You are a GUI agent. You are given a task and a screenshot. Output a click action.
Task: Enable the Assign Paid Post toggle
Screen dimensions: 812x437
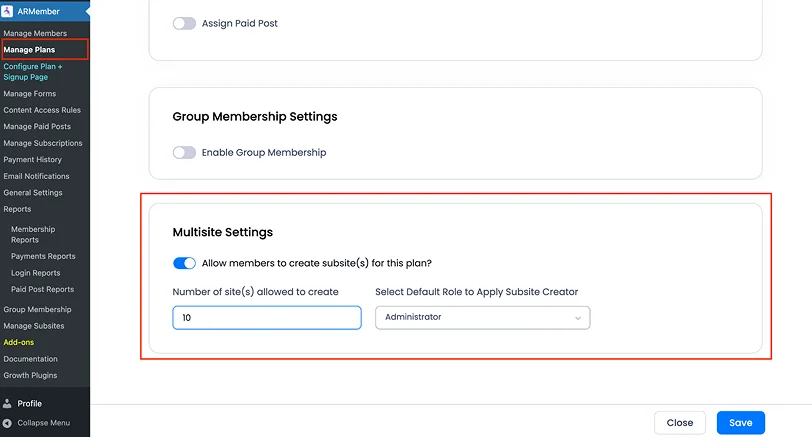click(184, 23)
